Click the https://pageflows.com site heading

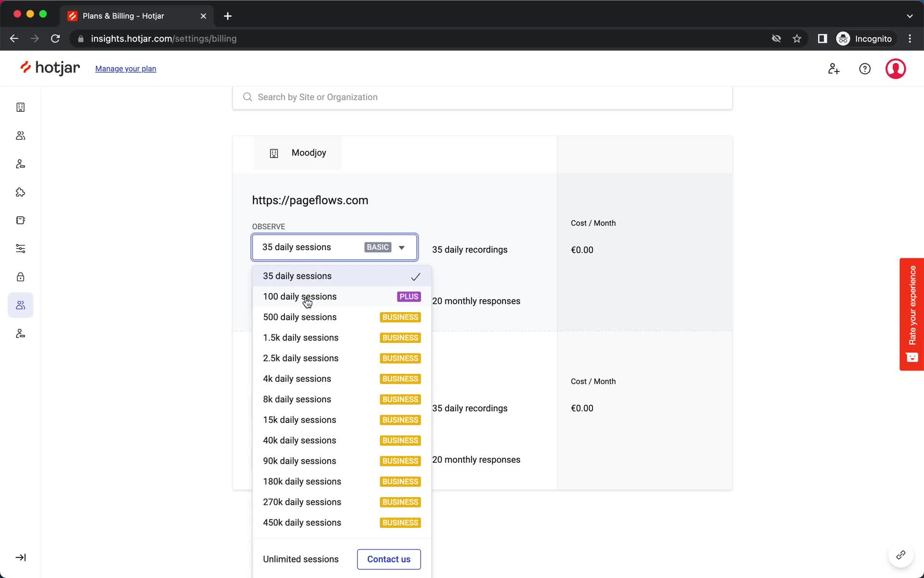310,200
